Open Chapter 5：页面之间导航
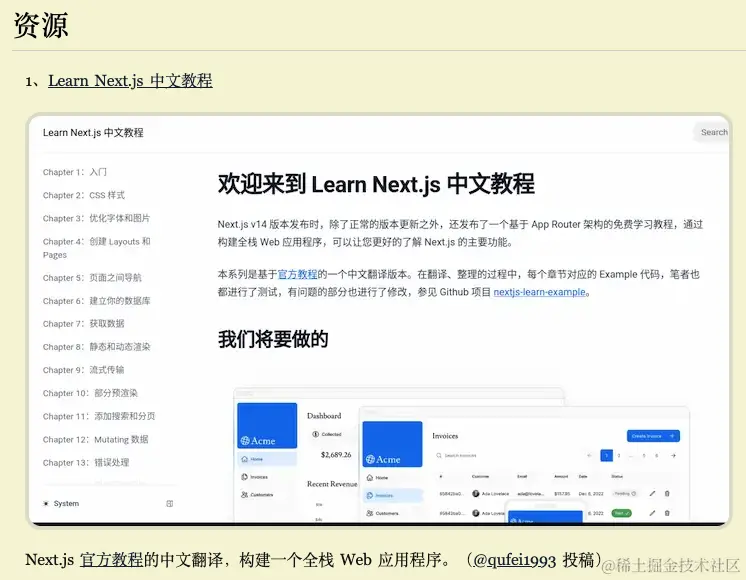Viewport: 746px width, 580px height. click(x=92, y=278)
